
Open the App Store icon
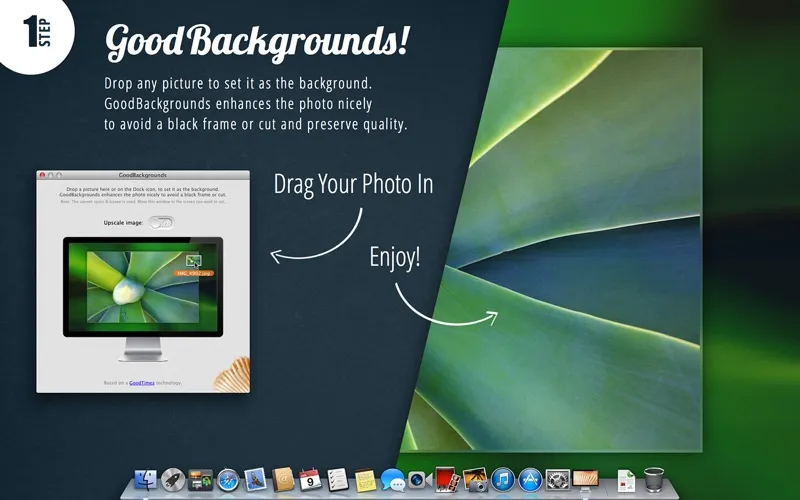pyautogui.click(x=531, y=480)
